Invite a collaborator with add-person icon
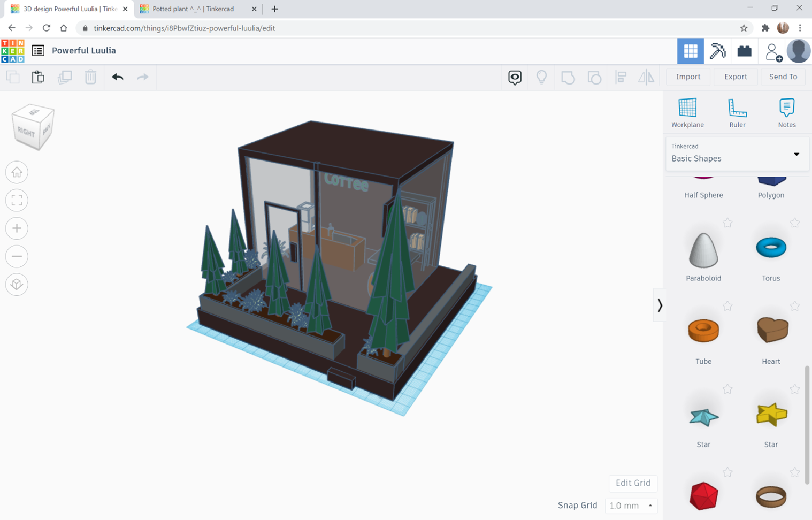Image resolution: width=812 pixels, height=520 pixels. 772,51
